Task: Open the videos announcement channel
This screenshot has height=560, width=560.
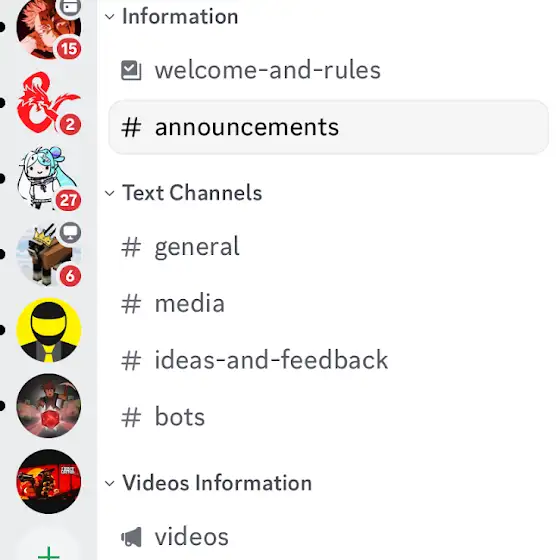Action: 328,537
